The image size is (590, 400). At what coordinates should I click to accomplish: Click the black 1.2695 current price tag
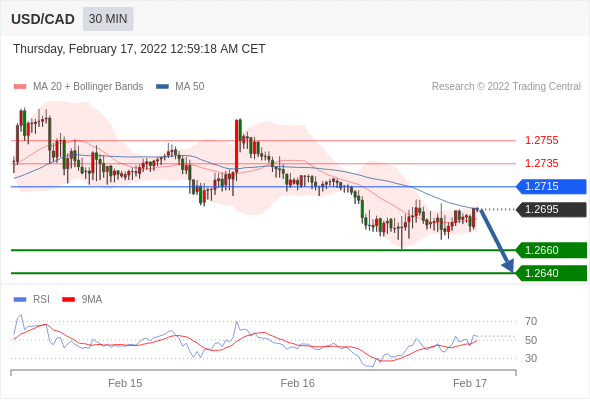point(551,209)
